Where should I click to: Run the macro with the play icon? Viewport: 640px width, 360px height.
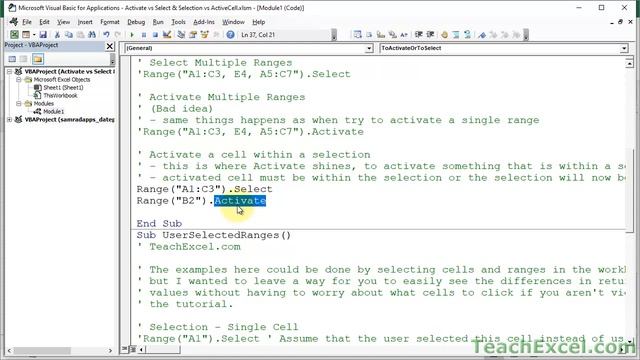coord(132,35)
